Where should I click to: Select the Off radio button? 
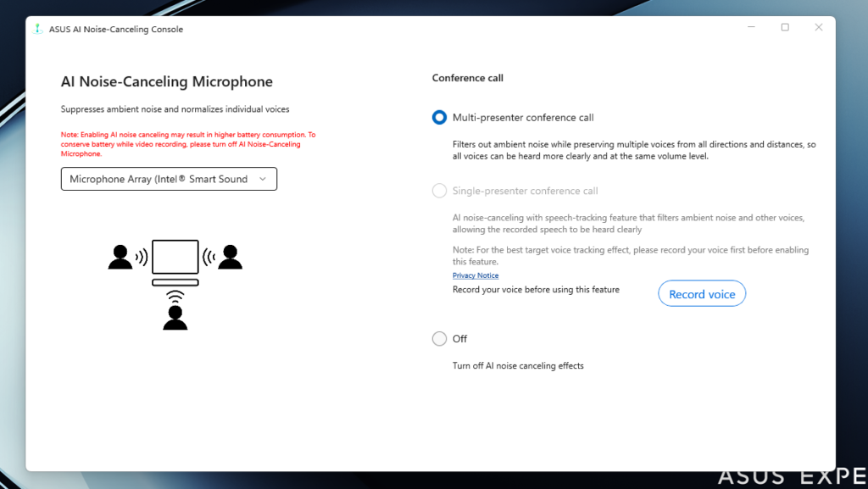[439, 338]
